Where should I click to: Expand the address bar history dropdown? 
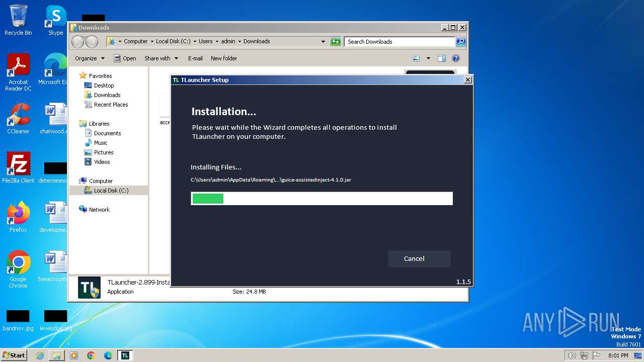pyautogui.click(x=323, y=42)
